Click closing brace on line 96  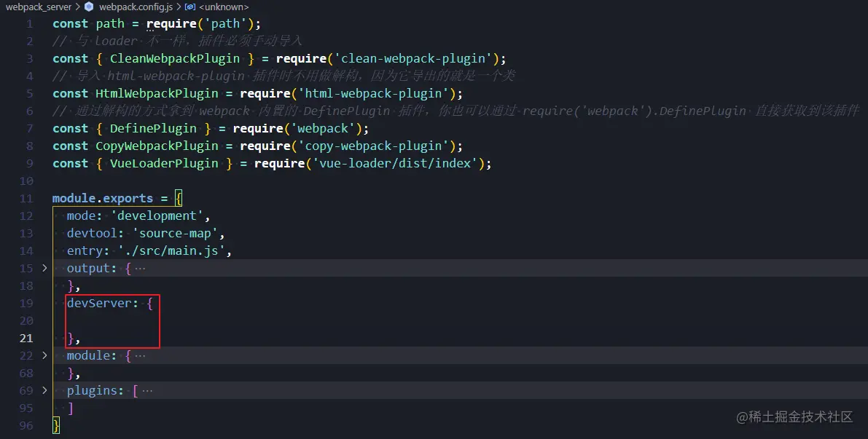(56, 425)
